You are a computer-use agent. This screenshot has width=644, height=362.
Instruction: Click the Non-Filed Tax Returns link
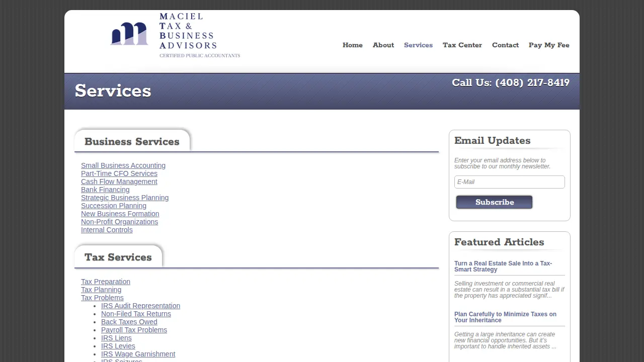click(x=136, y=314)
